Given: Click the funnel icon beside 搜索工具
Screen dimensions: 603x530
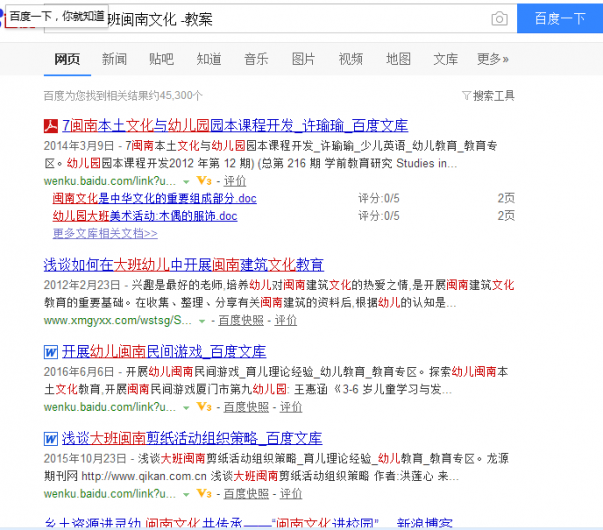Looking at the screenshot, I should [x=466, y=95].
